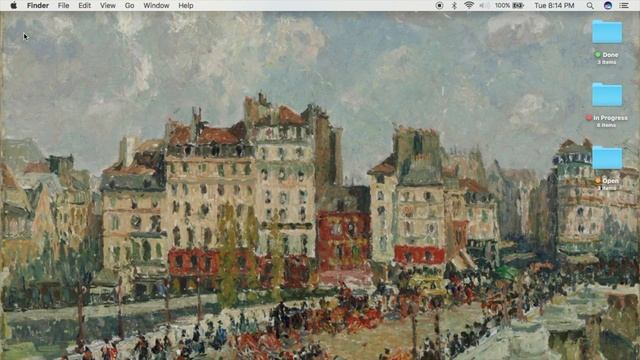Open Notification Center list icon
Viewport: 640px width, 360px height.
pos(624,5)
